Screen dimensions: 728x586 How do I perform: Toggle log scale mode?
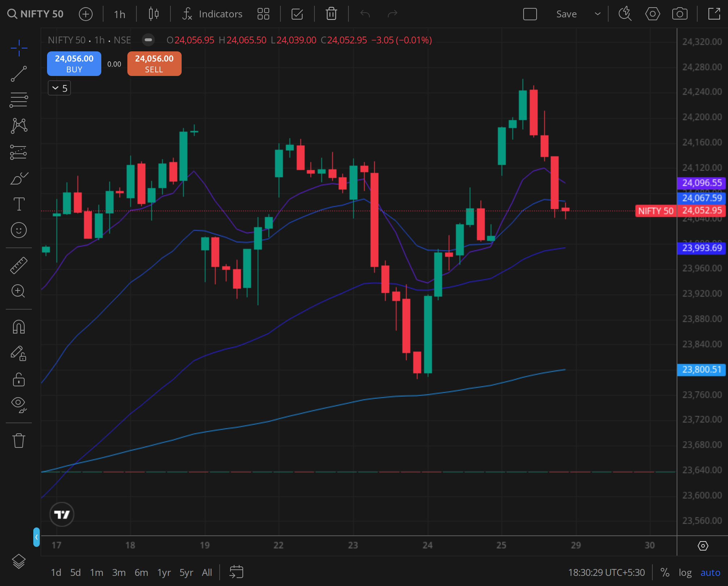pyautogui.click(x=685, y=572)
